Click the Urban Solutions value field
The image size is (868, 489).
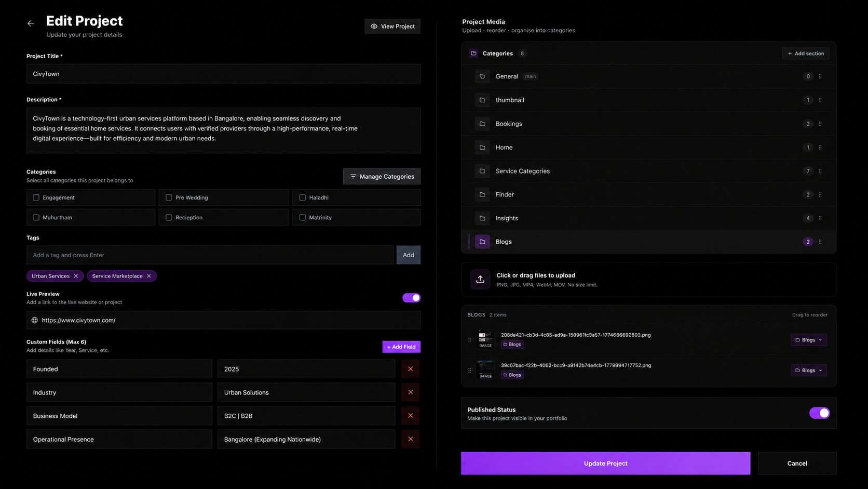coord(306,392)
